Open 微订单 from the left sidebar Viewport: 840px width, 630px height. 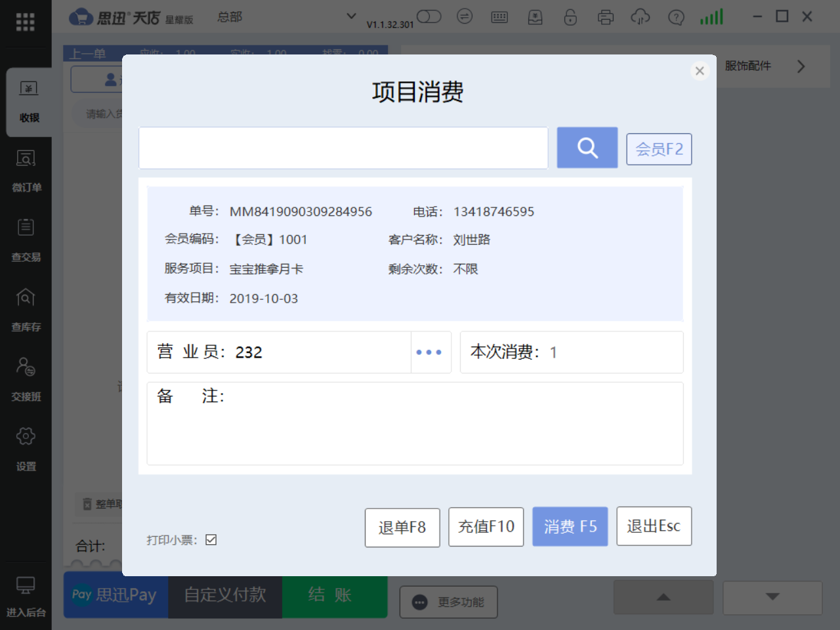(x=26, y=171)
